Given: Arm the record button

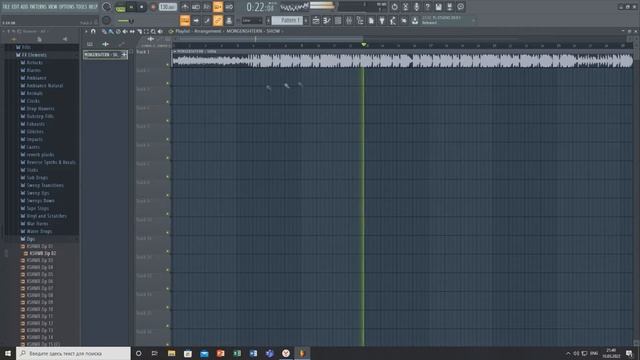Looking at the screenshot, I should 153,7.
